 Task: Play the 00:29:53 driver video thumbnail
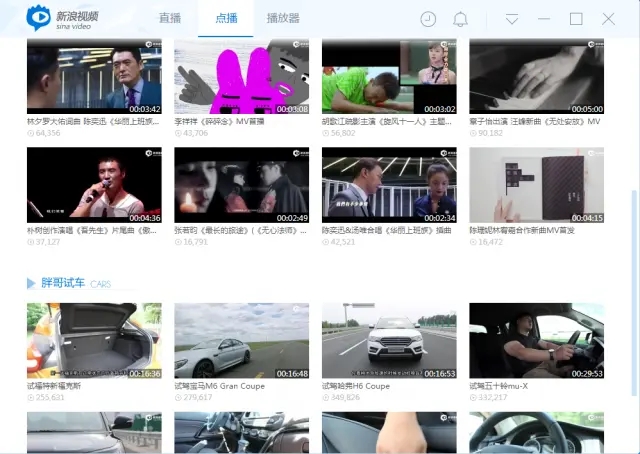[x=536, y=340]
